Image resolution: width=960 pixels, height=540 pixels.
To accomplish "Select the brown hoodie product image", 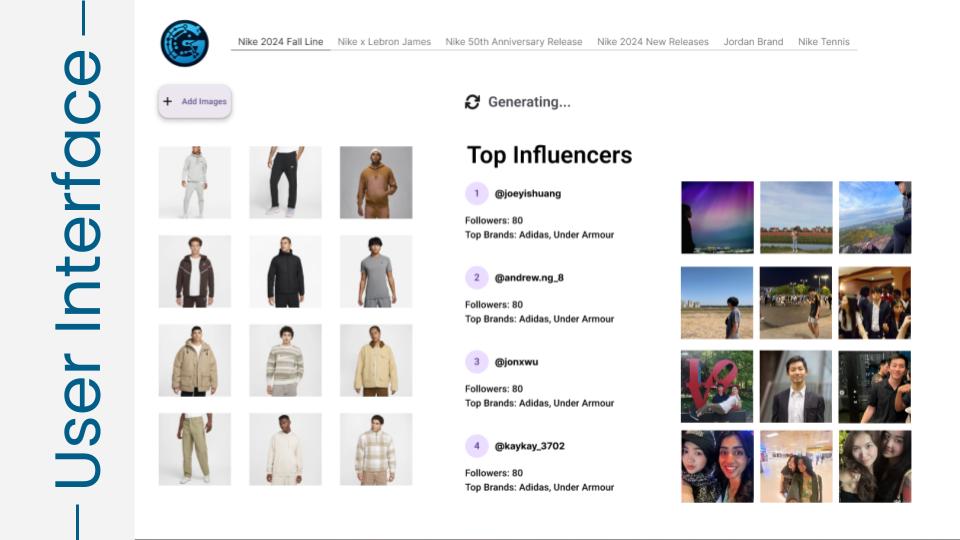I will click(x=376, y=182).
